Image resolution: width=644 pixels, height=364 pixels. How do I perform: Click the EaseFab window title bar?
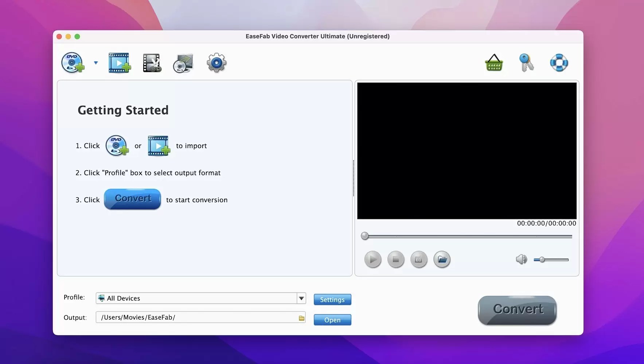coord(317,36)
